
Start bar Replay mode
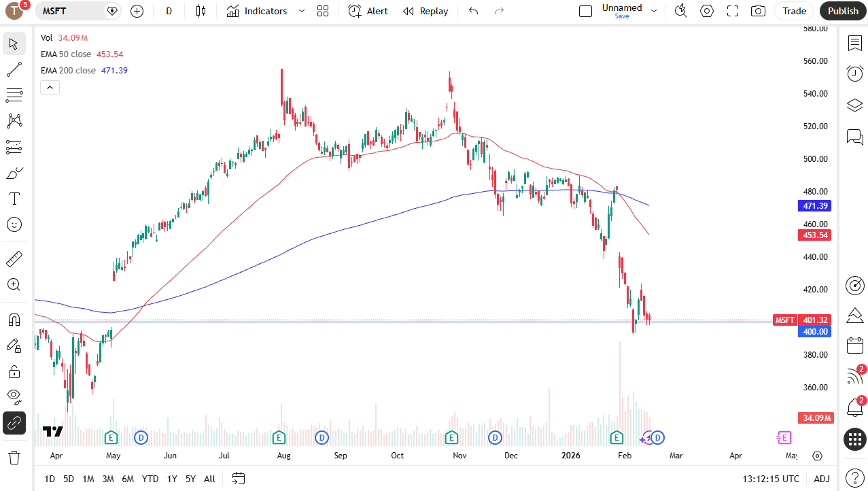(426, 11)
